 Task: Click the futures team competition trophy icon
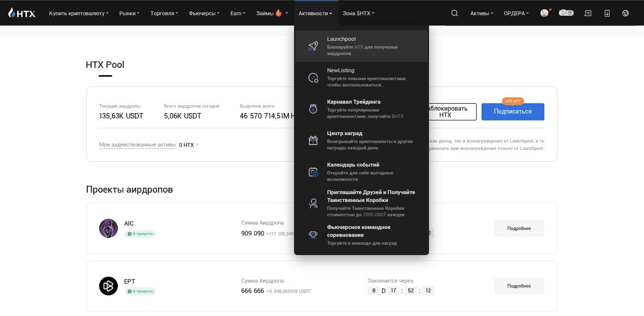pyautogui.click(x=313, y=235)
